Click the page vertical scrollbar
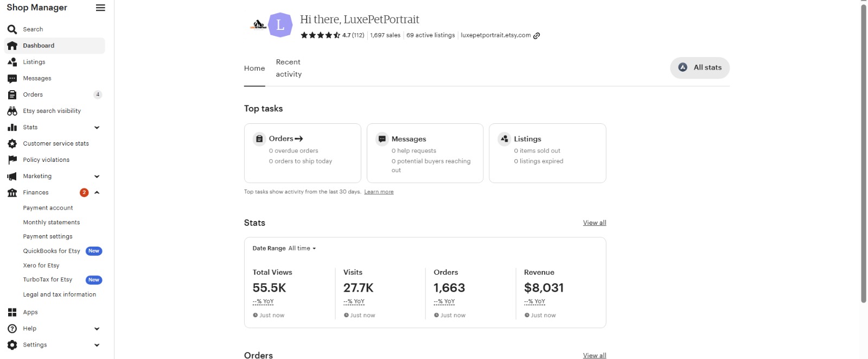Viewport: 868px width, 359px height. 864,154
